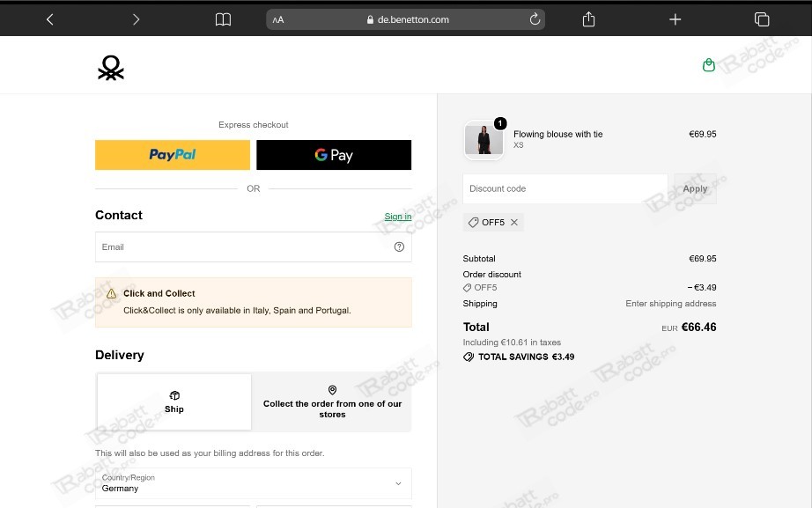812x508 pixels.
Task: Show all open tabs overview icon
Action: [x=762, y=19]
